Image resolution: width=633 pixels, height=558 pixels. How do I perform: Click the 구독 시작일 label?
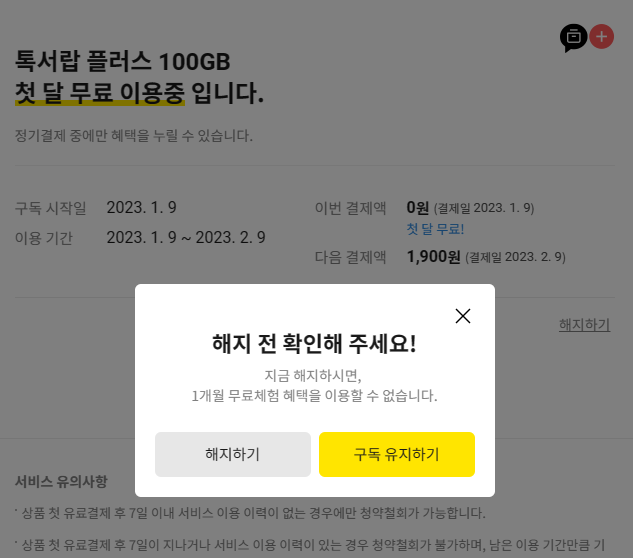51,208
